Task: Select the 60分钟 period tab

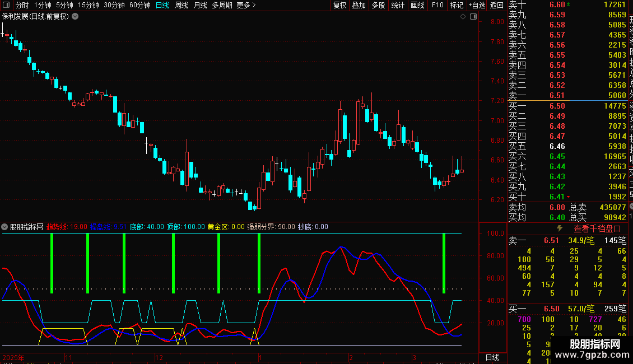Action: 139,5
